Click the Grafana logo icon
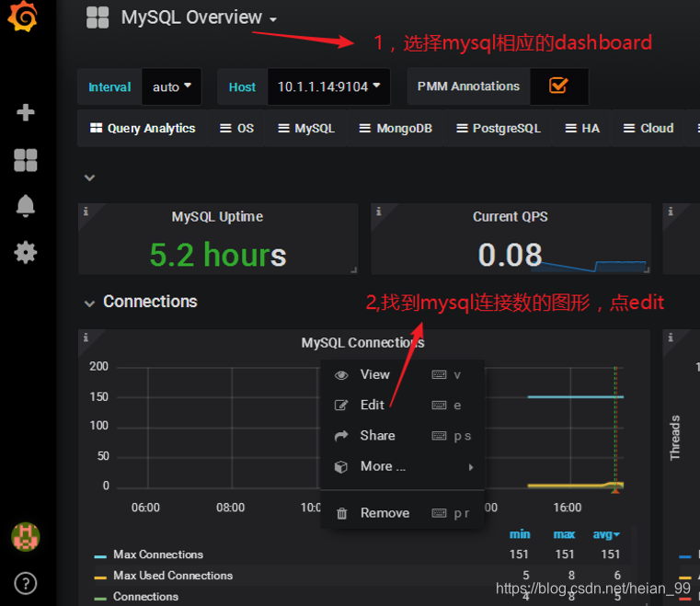The image size is (700, 606). click(22, 16)
